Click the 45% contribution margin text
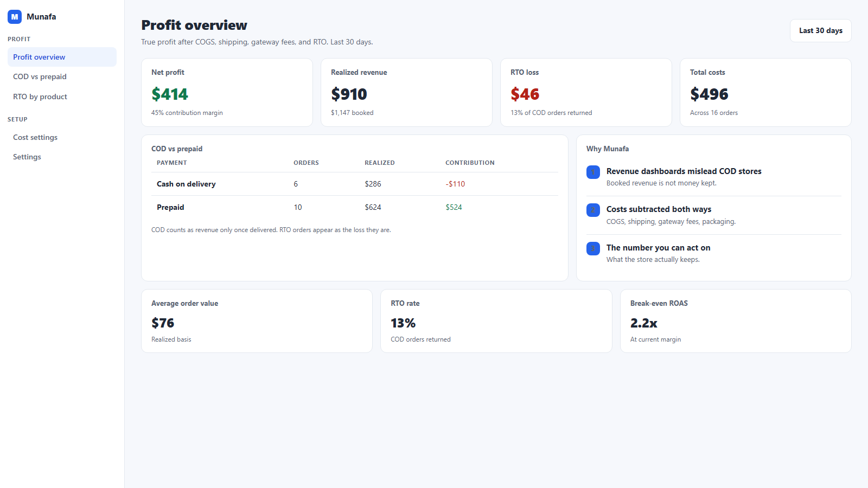This screenshot has width=868, height=488. point(187,113)
